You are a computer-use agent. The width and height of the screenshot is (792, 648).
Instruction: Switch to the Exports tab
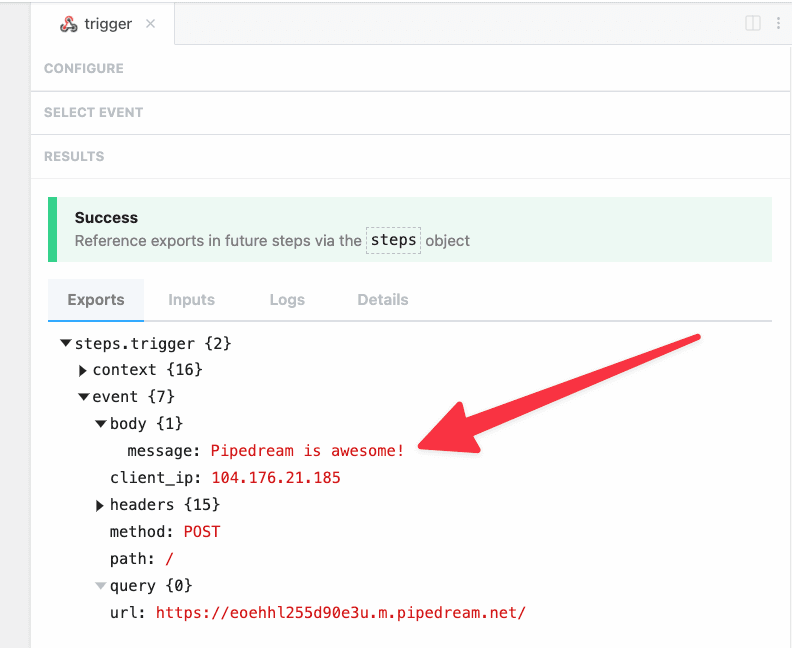coord(96,300)
